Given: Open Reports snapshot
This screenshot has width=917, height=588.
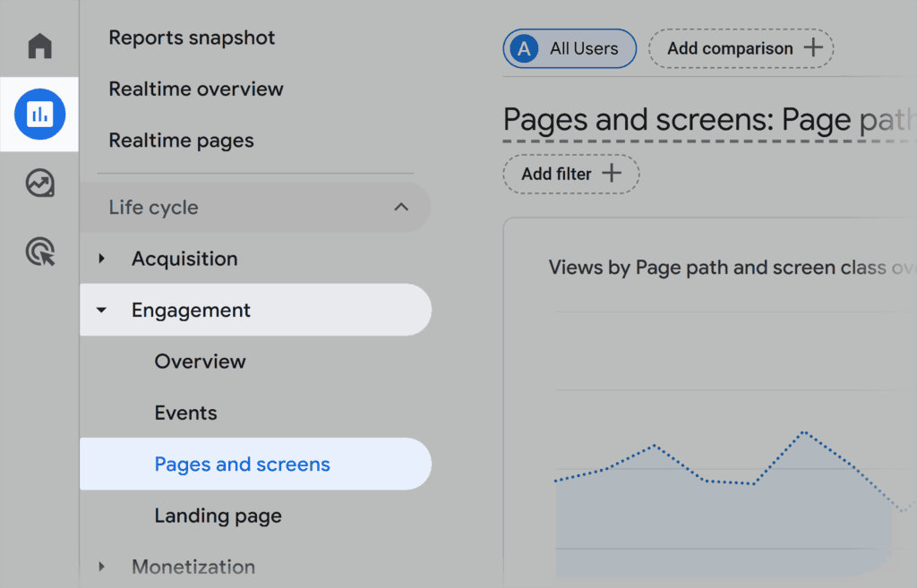Looking at the screenshot, I should click(192, 38).
